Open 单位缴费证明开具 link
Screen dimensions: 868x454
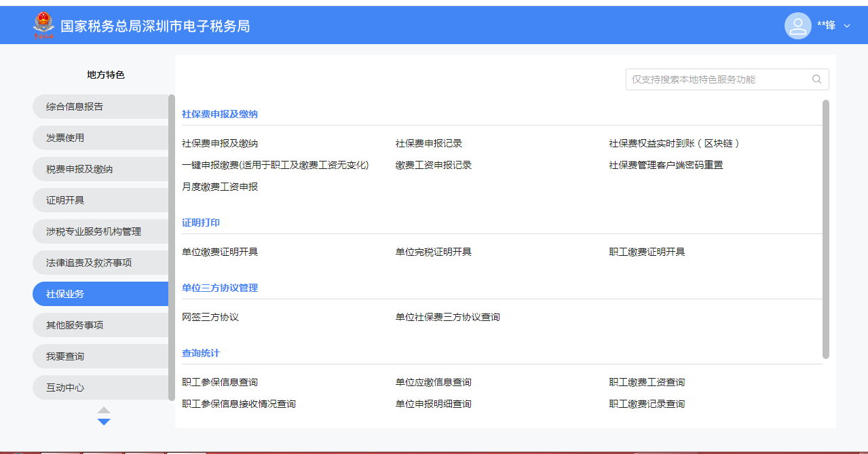click(220, 252)
